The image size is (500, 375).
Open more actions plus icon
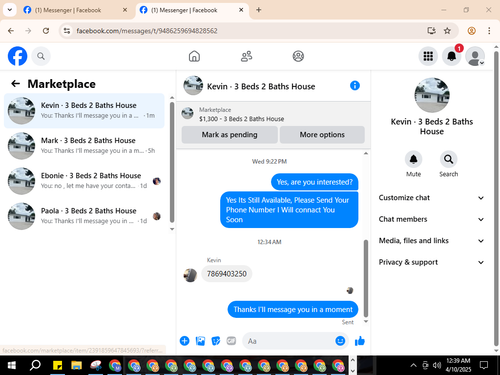point(184,341)
